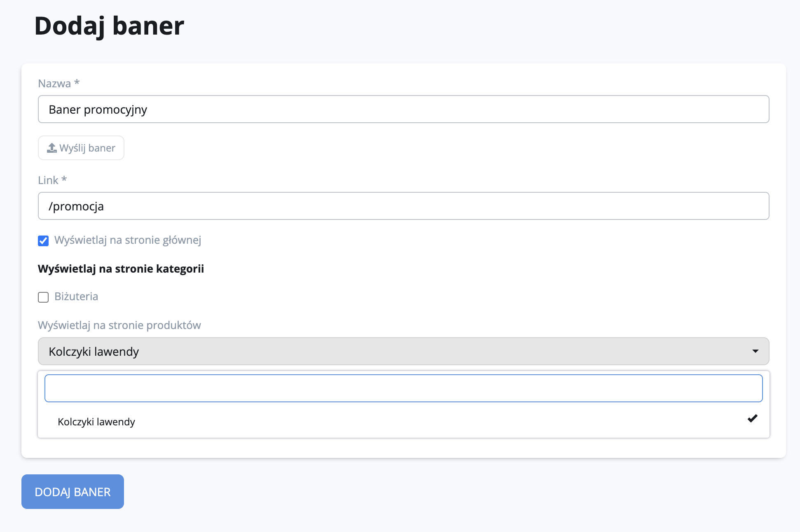
Task: Click the checkmark icon next to Kolczyki lawendy
Action: click(752, 418)
